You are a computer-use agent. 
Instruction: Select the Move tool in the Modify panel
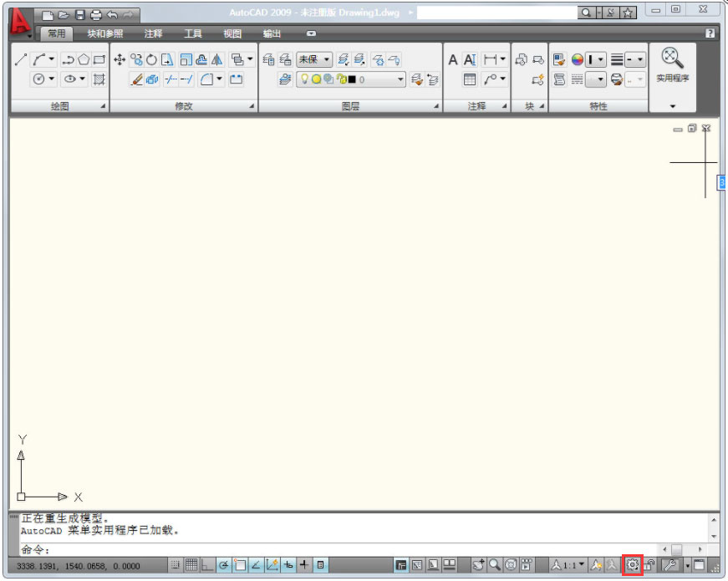click(119, 59)
